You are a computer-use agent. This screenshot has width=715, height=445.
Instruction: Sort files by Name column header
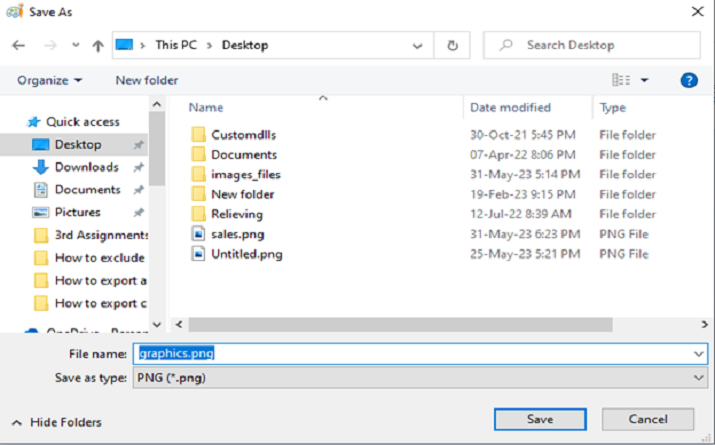206,107
